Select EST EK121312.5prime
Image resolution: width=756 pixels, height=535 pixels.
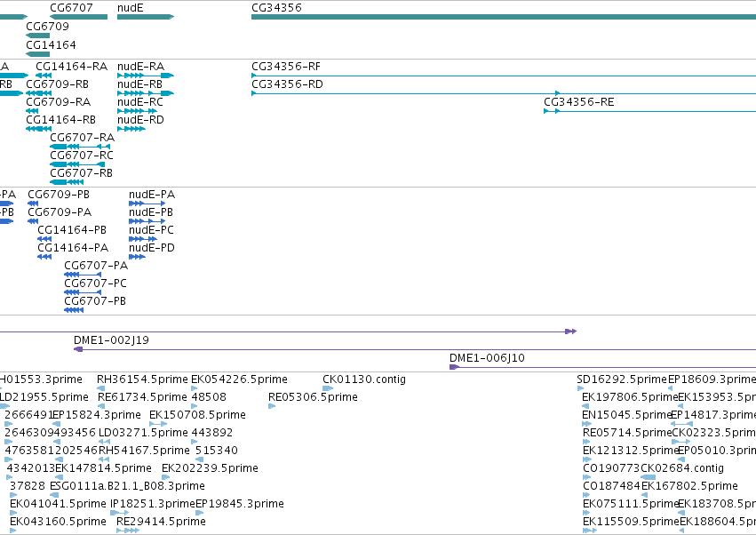pos(587,459)
